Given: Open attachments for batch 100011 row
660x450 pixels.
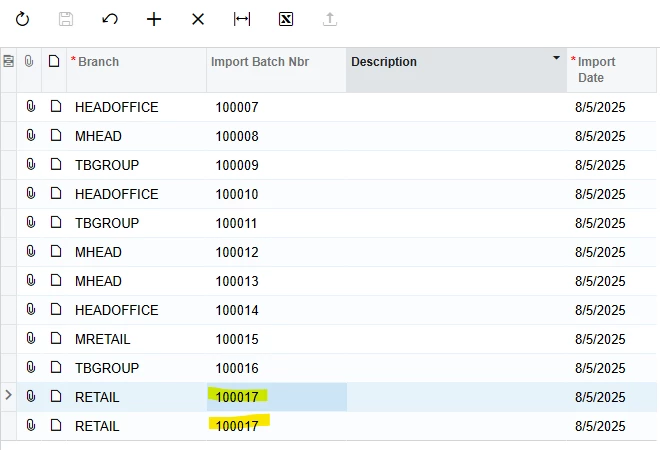Looking at the screenshot, I should click(31, 222).
